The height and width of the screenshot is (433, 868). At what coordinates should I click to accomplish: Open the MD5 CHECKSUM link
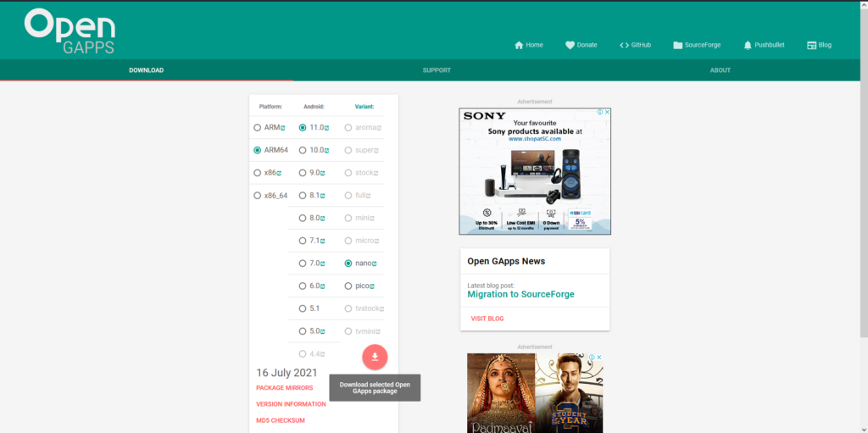click(x=281, y=420)
